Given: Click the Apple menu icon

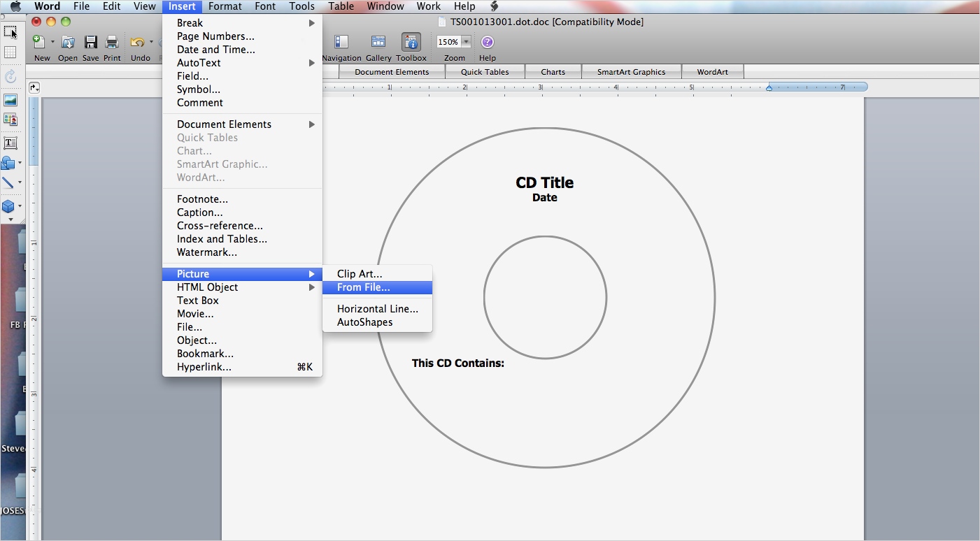Looking at the screenshot, I should [x=15, y=6].
